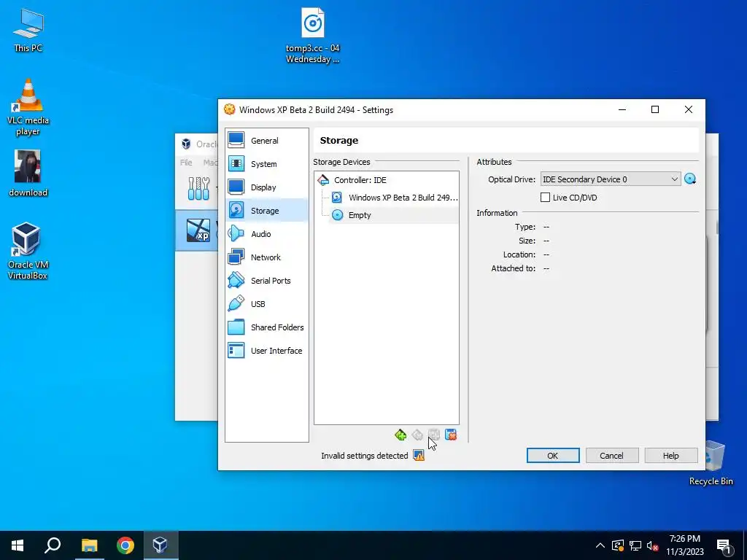Open the download image on desktop
The image size is (747, 560).
coord(28,174)
